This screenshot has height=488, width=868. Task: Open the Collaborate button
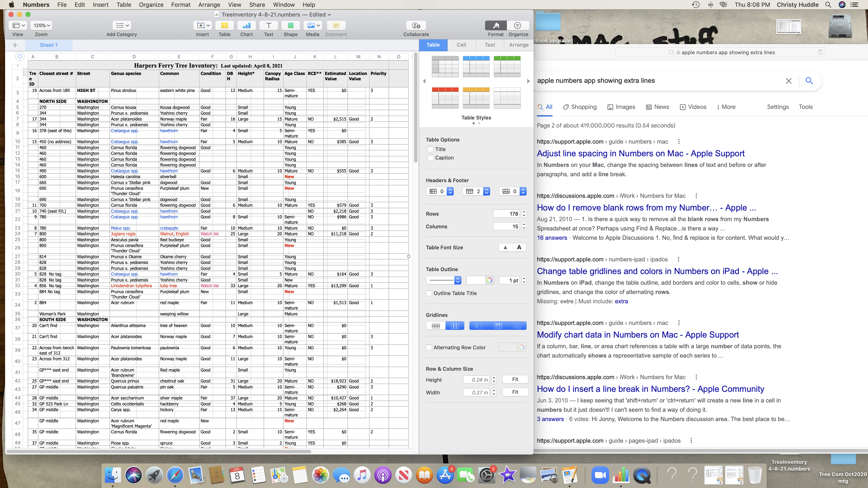pos(416,26)
